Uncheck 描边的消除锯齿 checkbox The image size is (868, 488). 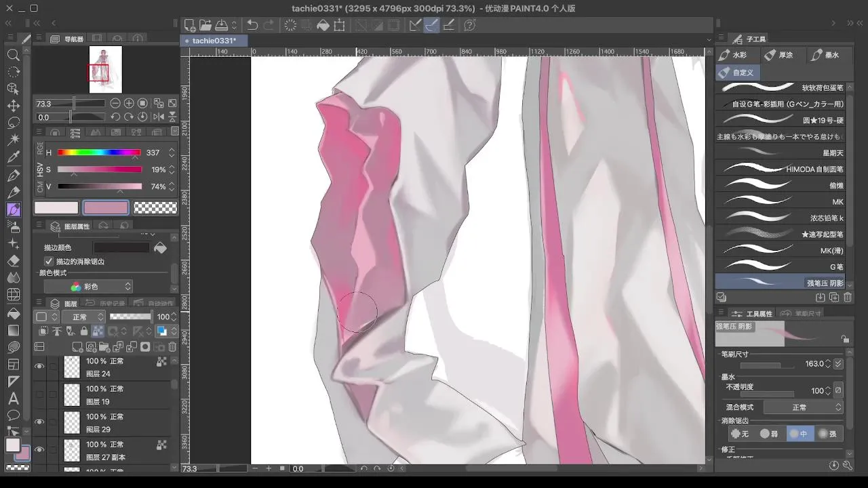coord(48,261)
